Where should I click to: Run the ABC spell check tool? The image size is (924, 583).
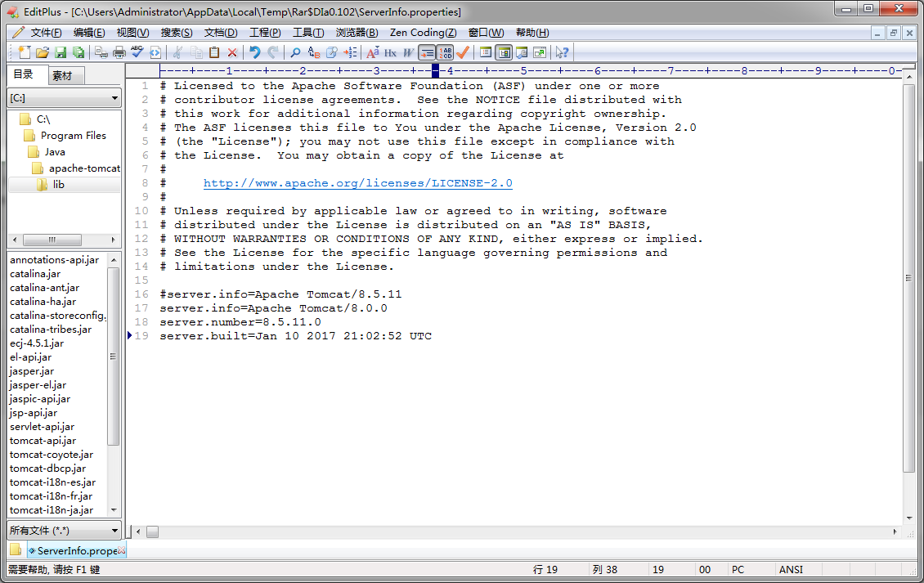pyautogui.click(x=137, y=52)
